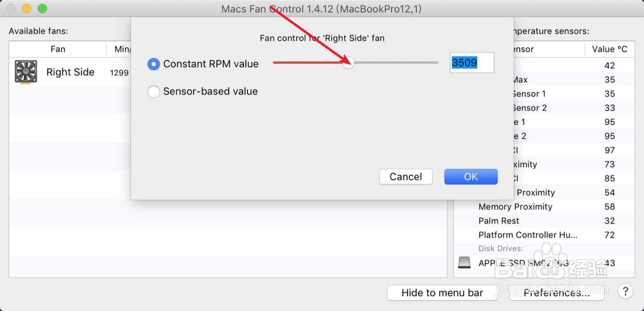Select the Palm Rest sensor row
The image size is (644, 311).
(544, 221)
